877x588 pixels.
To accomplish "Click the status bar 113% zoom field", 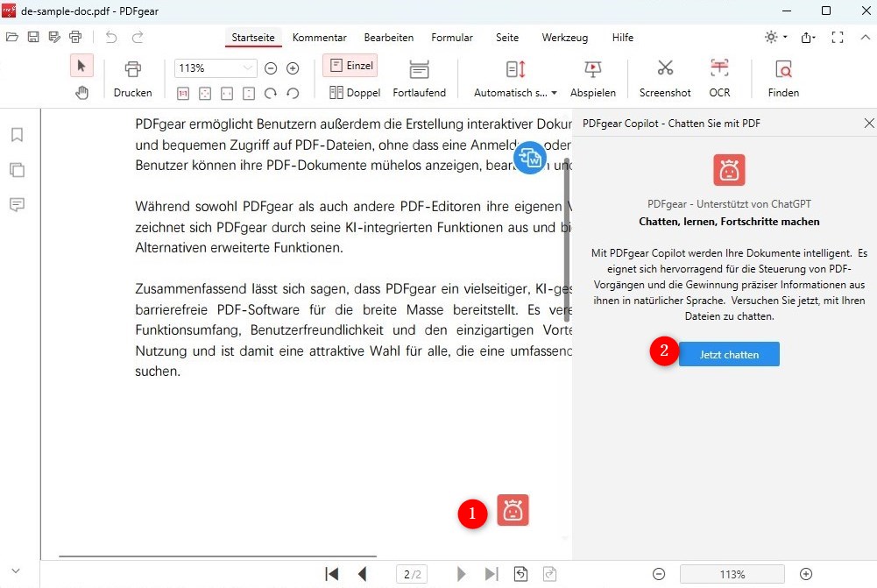I will (x=732, y=574).
